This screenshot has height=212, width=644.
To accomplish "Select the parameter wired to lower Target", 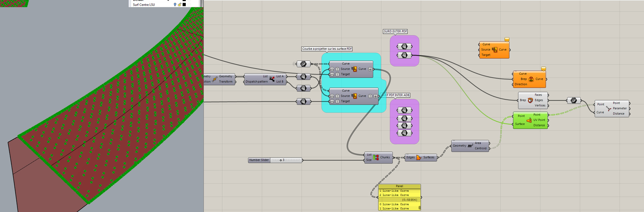I will (x=303, y=101).
